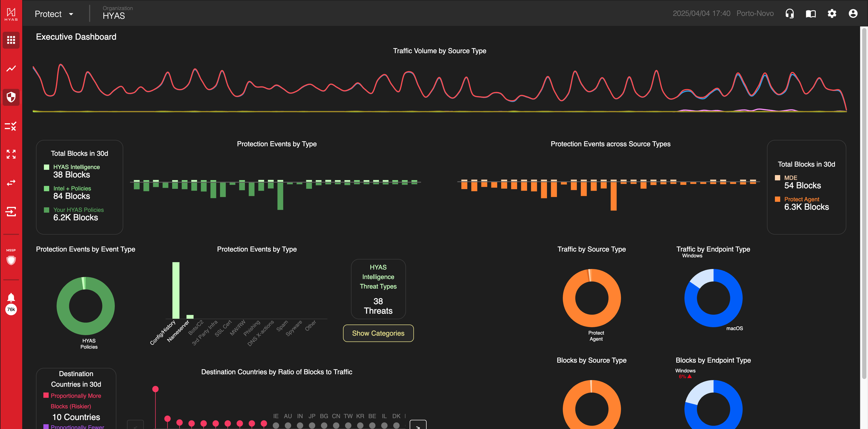Click the 'IE' country label
The height and width of the screenshot is (429, 868).
coord(276,416)
